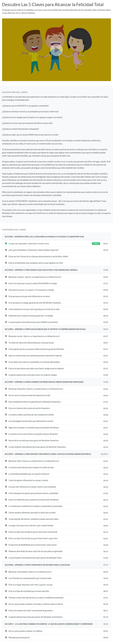
Task: Click play icon beside 'Bienestar comunitario' lesson
Action: 6,572
